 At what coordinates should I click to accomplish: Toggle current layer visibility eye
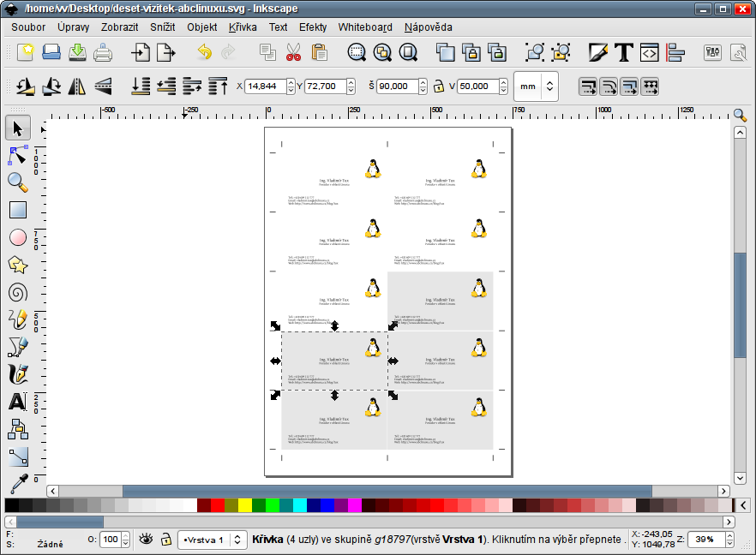146,539
